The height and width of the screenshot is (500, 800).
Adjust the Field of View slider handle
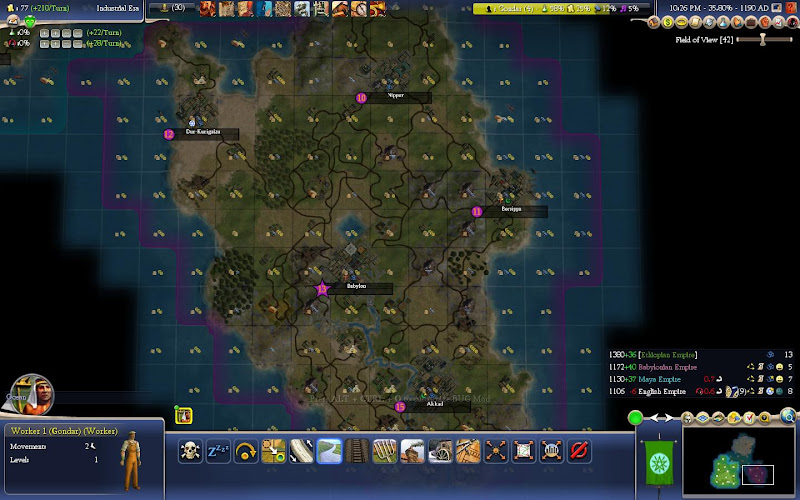pyautogui.click(x=763, y=39)
